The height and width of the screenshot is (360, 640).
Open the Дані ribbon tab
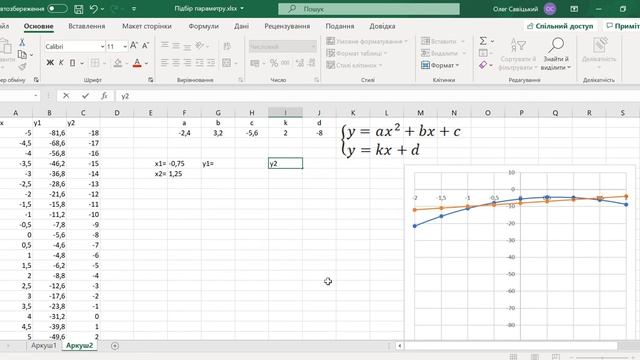(241, 26)
